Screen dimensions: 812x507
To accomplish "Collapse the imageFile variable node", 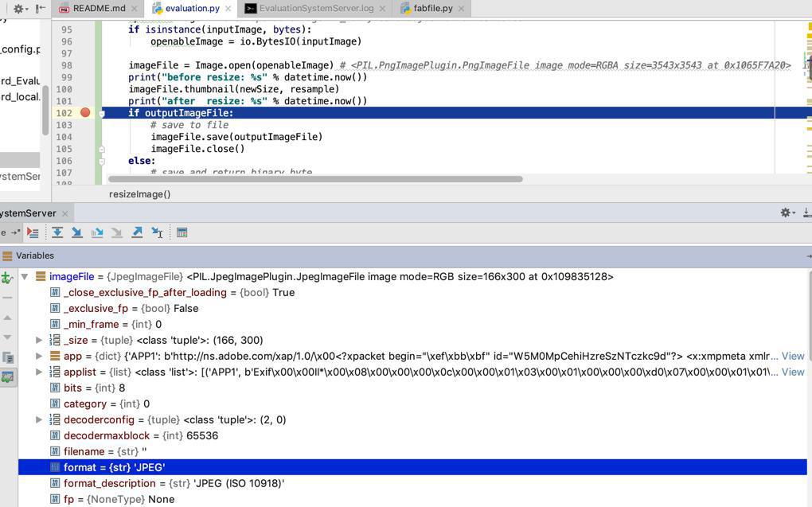I will coord(25,276).
